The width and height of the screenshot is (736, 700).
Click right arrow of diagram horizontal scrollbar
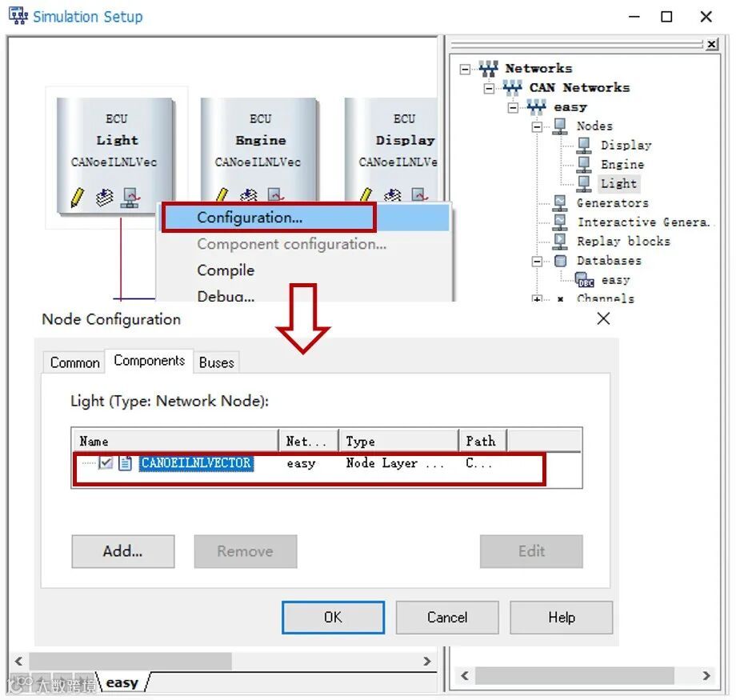[426, 662]
